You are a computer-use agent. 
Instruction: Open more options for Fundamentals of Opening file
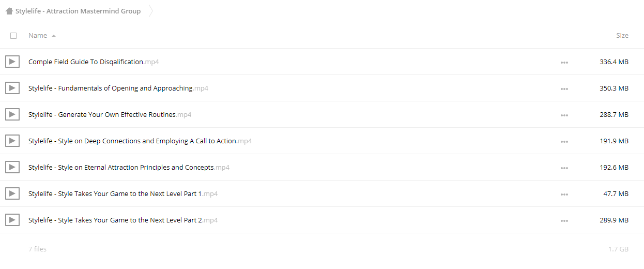coord(564,89)
